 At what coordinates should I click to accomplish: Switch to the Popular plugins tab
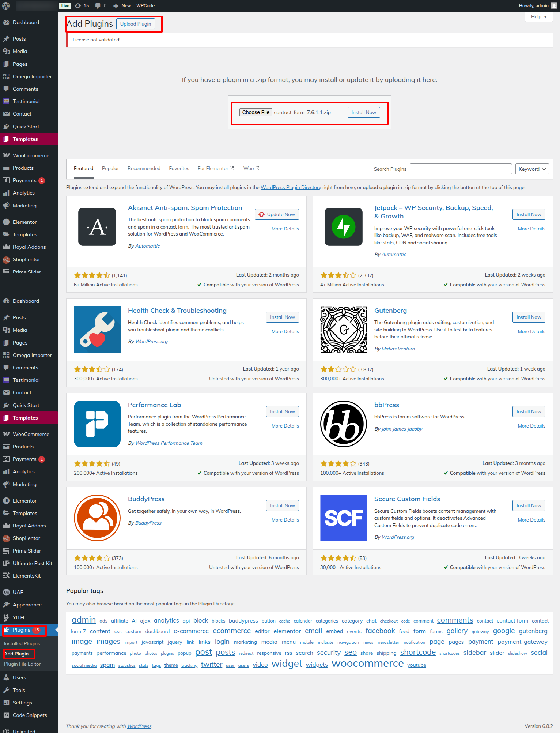pyautogui.click(x=110, y=168)
